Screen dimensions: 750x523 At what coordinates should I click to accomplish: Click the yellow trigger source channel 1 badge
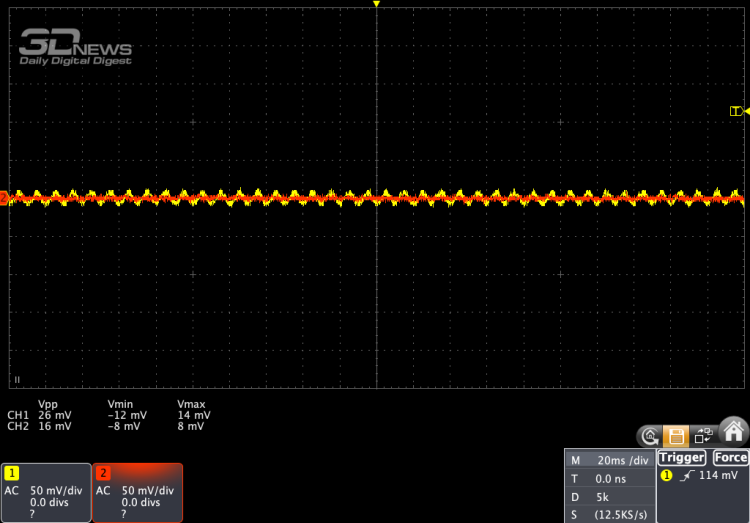click(667, 476)
